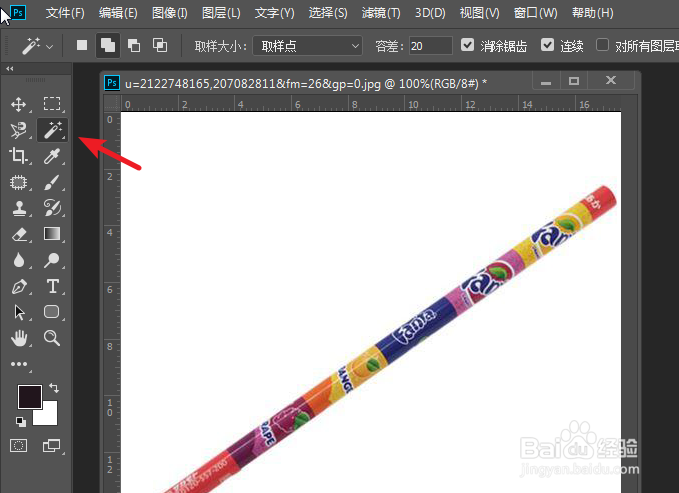Click the ruler origin corner box

(112, 103)
